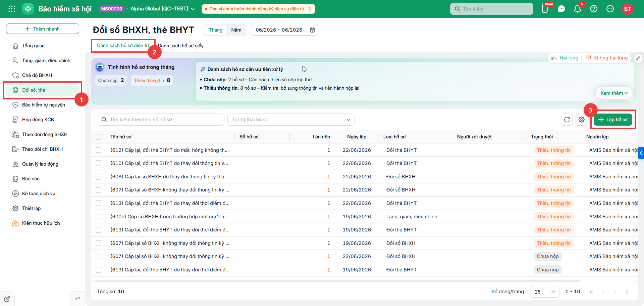Collapse the panel with shrink arrows icon
Image resolution: width=644 pixels, height=306 pixels.
(638, 58)
